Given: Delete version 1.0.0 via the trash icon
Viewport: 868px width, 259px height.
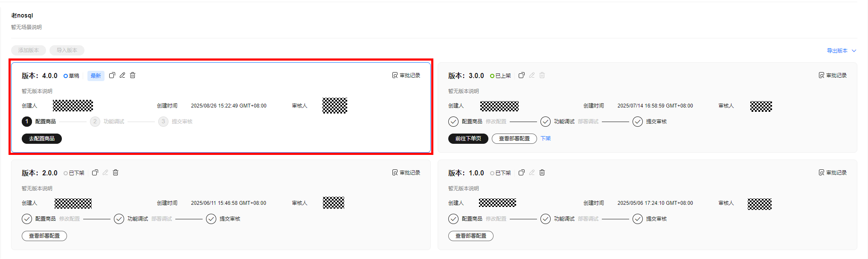Looking at the screenshot, I should 542,172.
